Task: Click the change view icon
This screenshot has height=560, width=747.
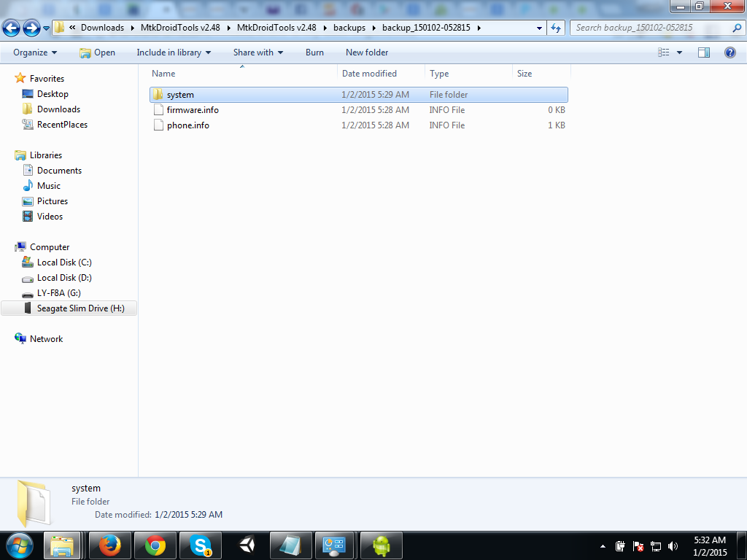Action: pyautogui.click(x=664, y=52)
